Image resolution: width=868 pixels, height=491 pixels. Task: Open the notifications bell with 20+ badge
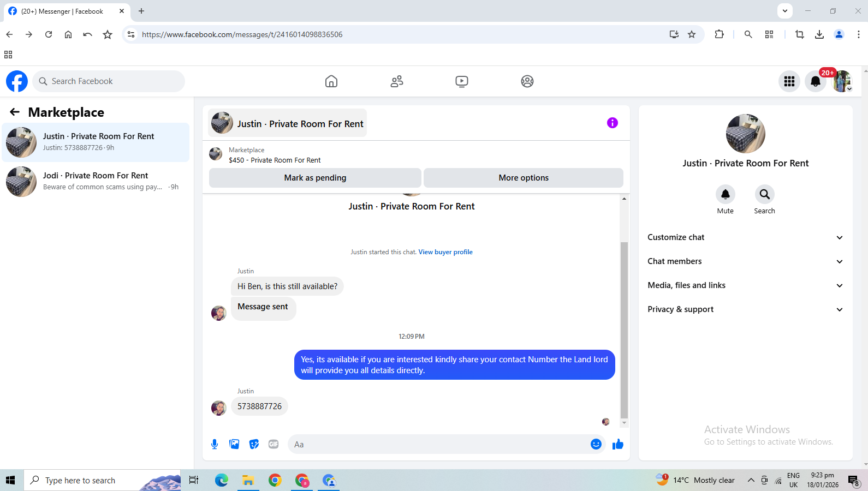(816, 81)
